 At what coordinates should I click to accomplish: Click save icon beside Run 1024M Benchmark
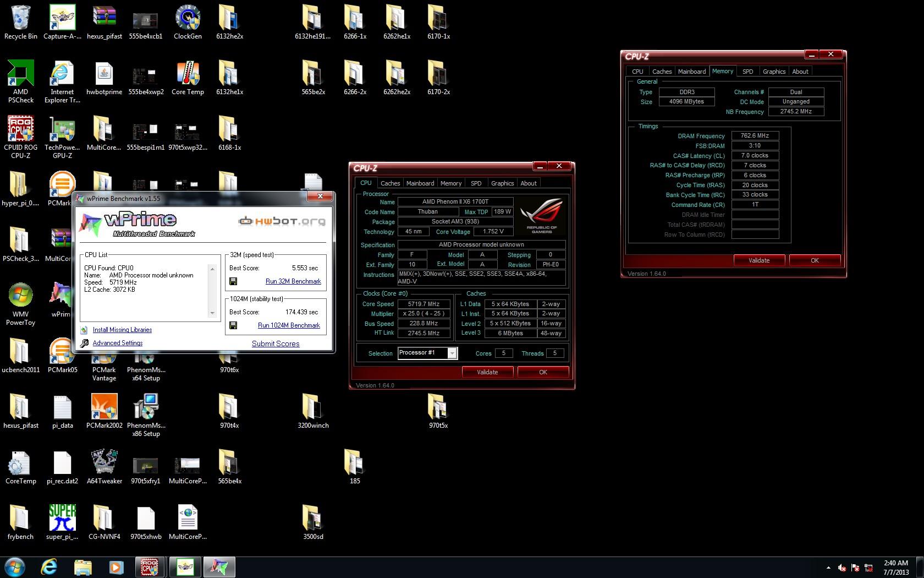coord(233,325)
